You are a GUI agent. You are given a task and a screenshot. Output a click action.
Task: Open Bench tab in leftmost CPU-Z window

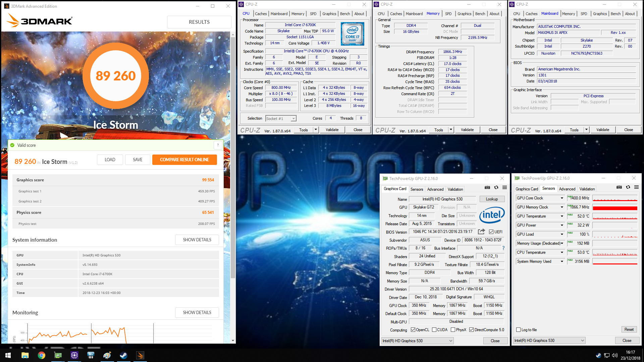click(345, 14)
